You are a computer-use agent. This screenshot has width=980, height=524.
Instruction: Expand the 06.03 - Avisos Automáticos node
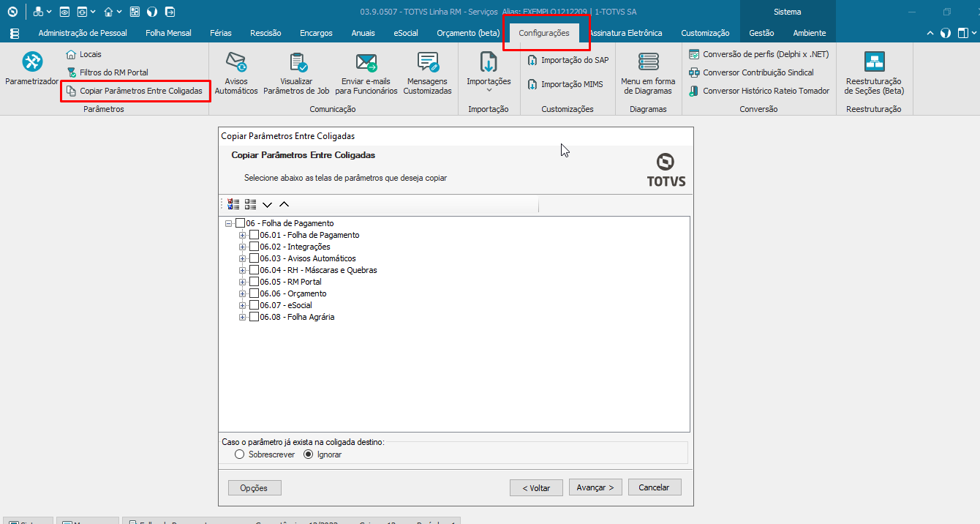[x=243, y=258]
